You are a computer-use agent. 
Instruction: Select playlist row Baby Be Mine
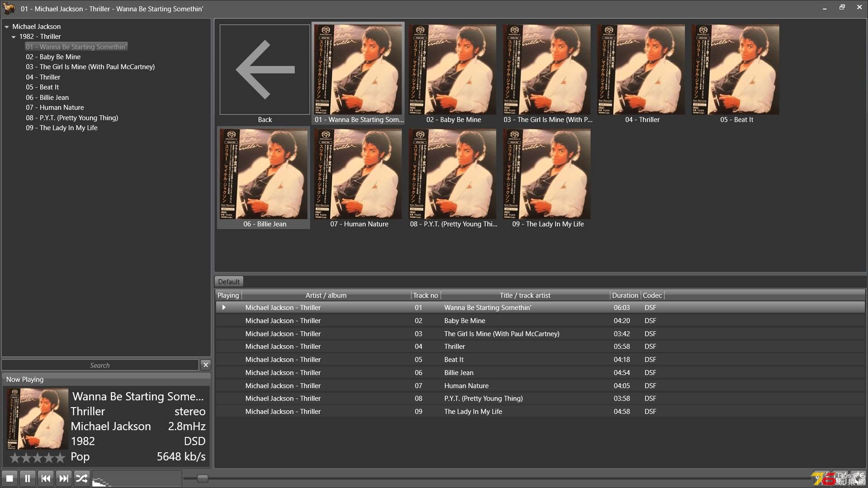(x=540, y=320)
